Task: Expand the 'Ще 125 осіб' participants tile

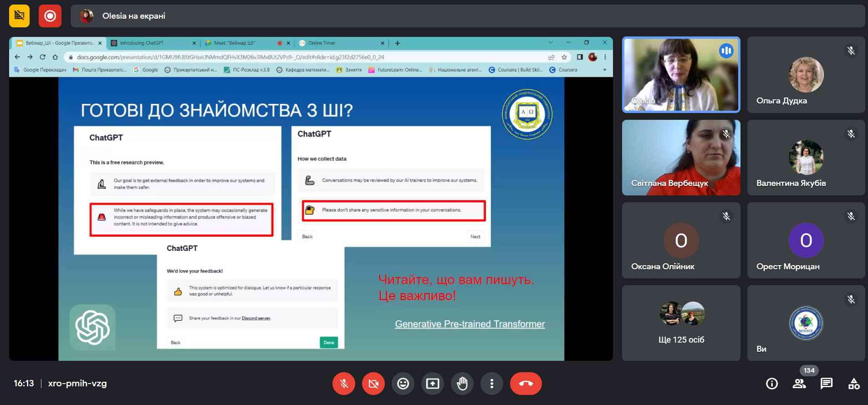Action: pos(681,323)
